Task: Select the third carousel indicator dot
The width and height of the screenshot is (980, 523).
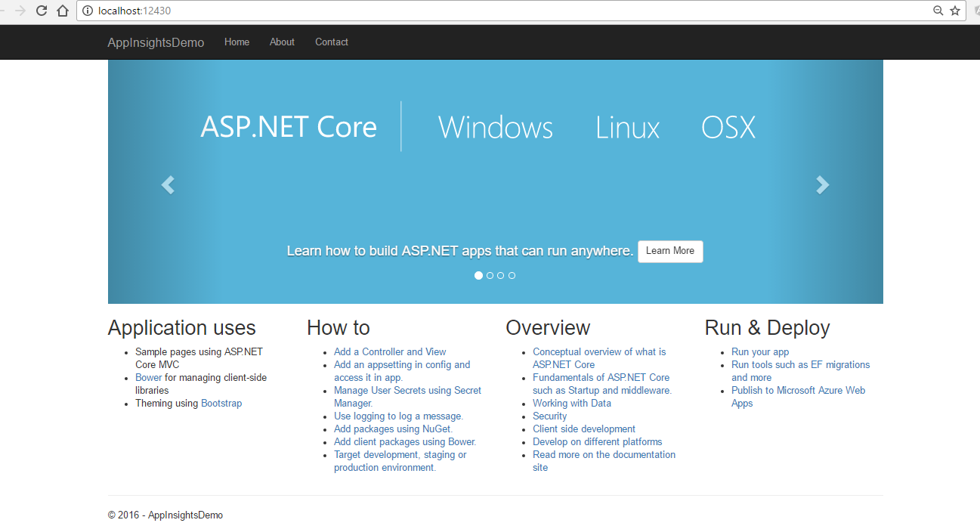Action: 501,276
